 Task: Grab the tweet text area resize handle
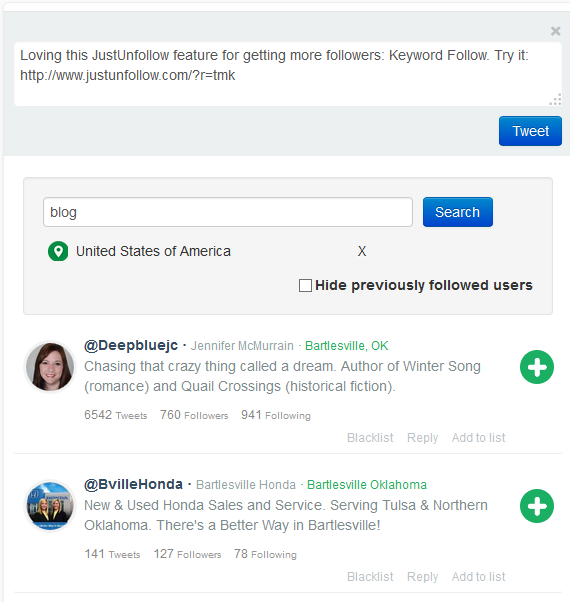pyautogui.click(x=555, y=99)
